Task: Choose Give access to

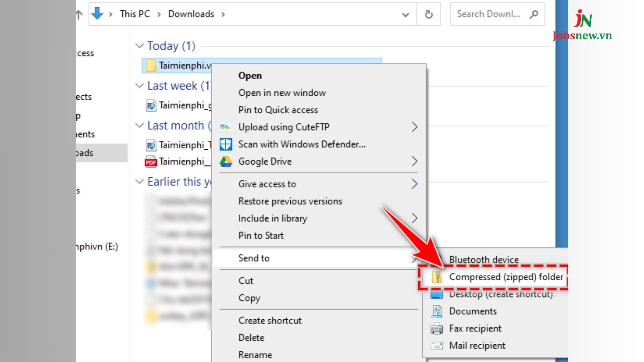Action: tap(267, 184)
